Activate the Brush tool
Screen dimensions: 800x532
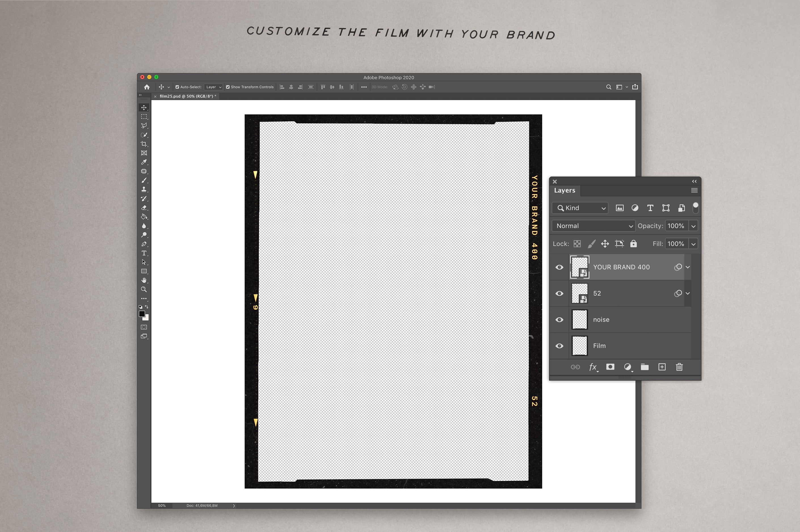pos(144,180)
